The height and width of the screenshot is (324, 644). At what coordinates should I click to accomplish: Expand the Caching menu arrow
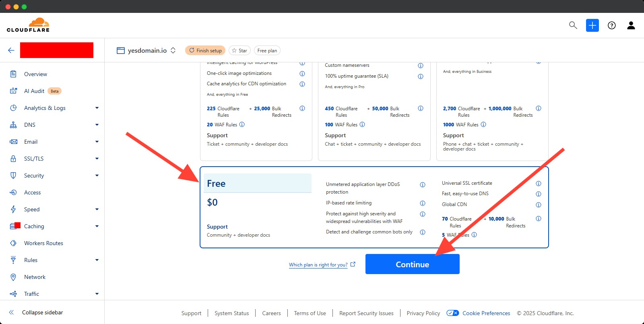pyautogui.click(x=97, y=226)
